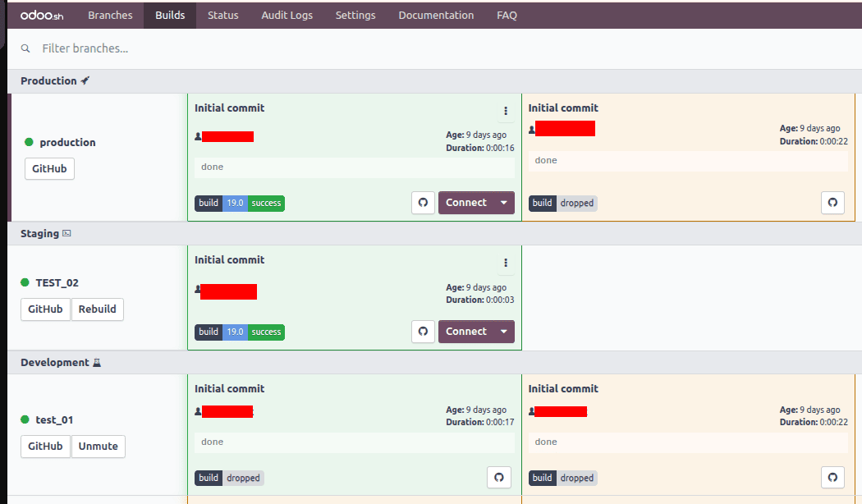The image size is (862, 504).
Task: Click 'done' log line in production success build
Action: (x=355, y=167)
